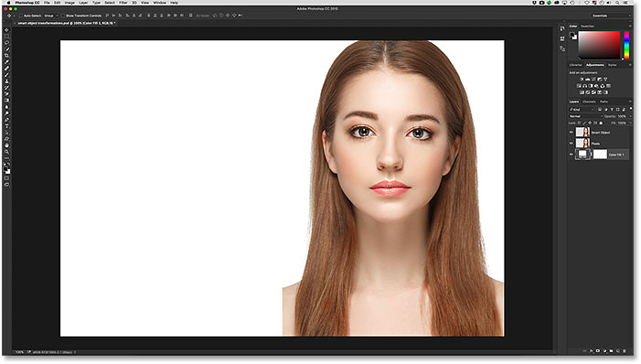Select the Crop tool

click(7, 55)
